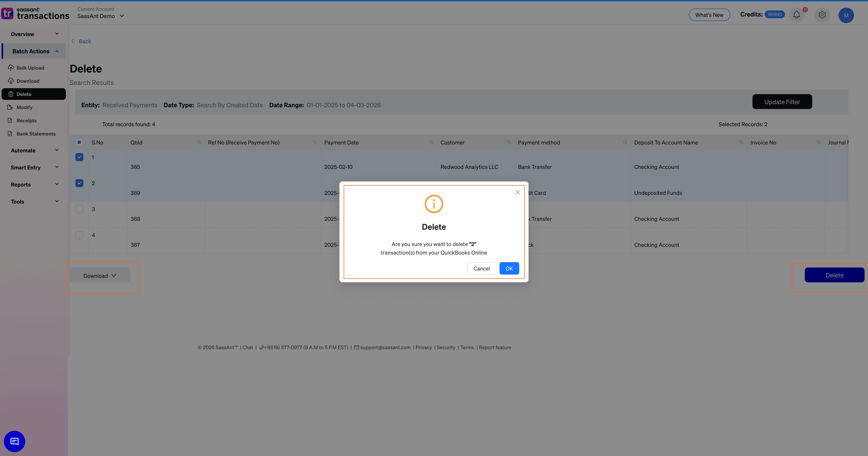Click the Bank Statements icon

coord(10,134)
